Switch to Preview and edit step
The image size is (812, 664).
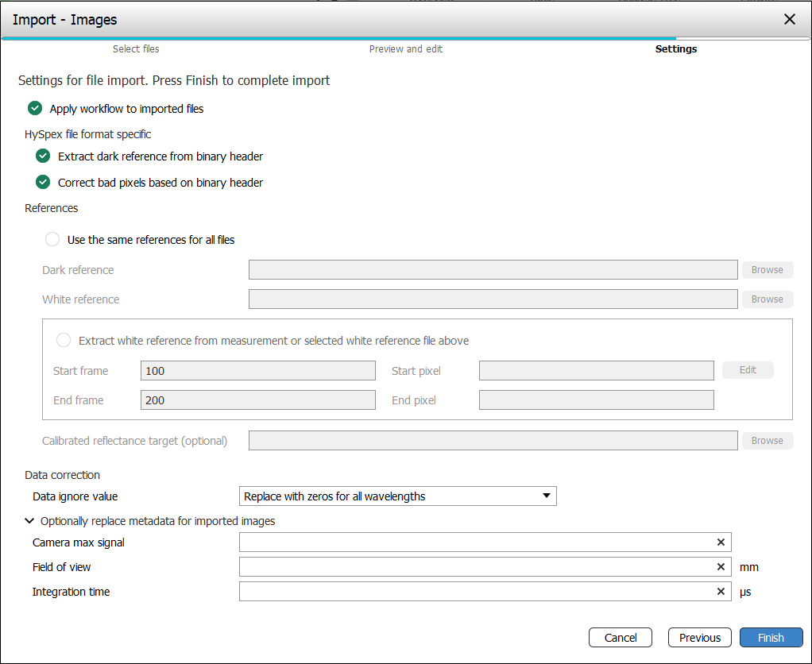[405, 49]
